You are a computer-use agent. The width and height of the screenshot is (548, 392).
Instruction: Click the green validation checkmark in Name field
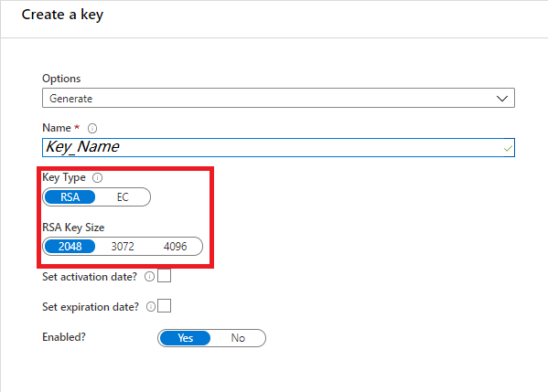(x=508, y=149)
